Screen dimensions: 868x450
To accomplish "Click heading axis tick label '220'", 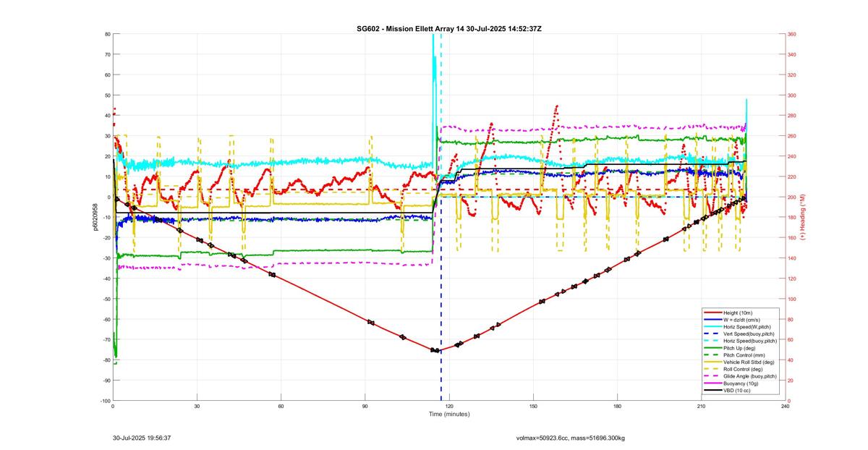I will 792,177.
